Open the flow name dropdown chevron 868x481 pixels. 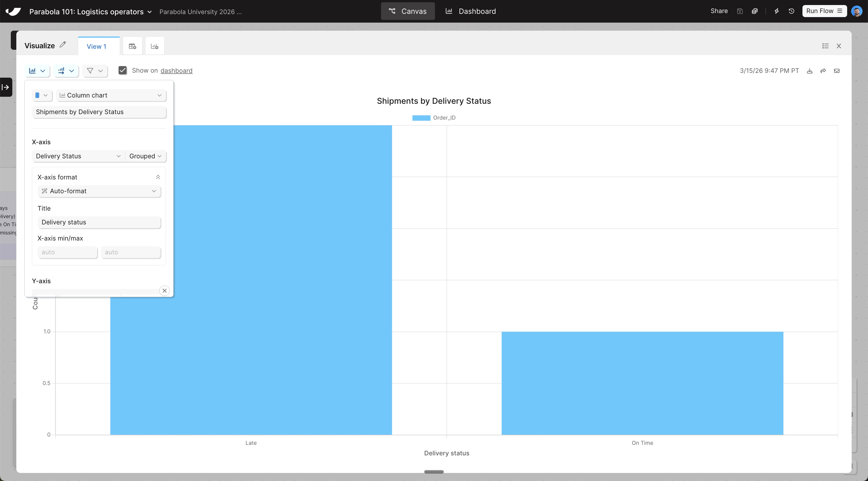[x=150, y=12]
